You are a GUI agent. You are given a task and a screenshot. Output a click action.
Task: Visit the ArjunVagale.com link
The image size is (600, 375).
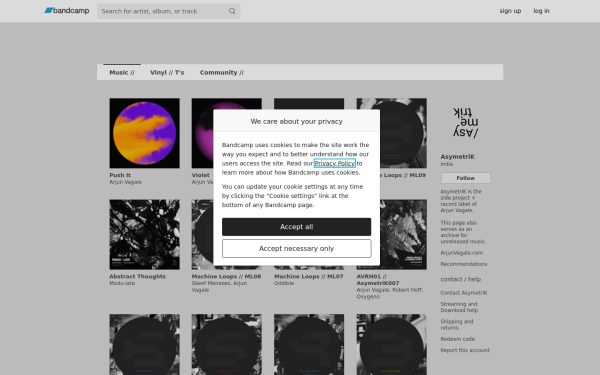[x=461, y=253]
